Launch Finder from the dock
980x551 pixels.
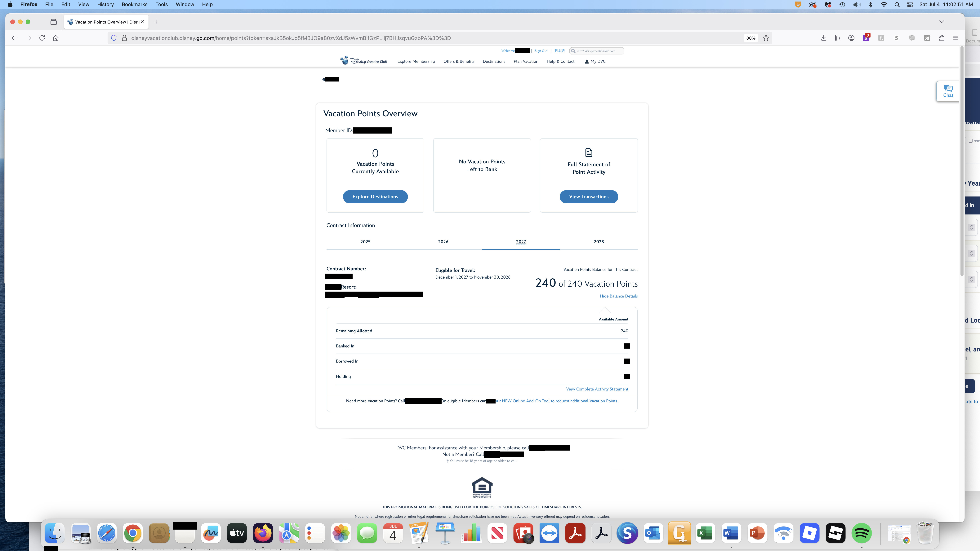click(x=54, y=533)
